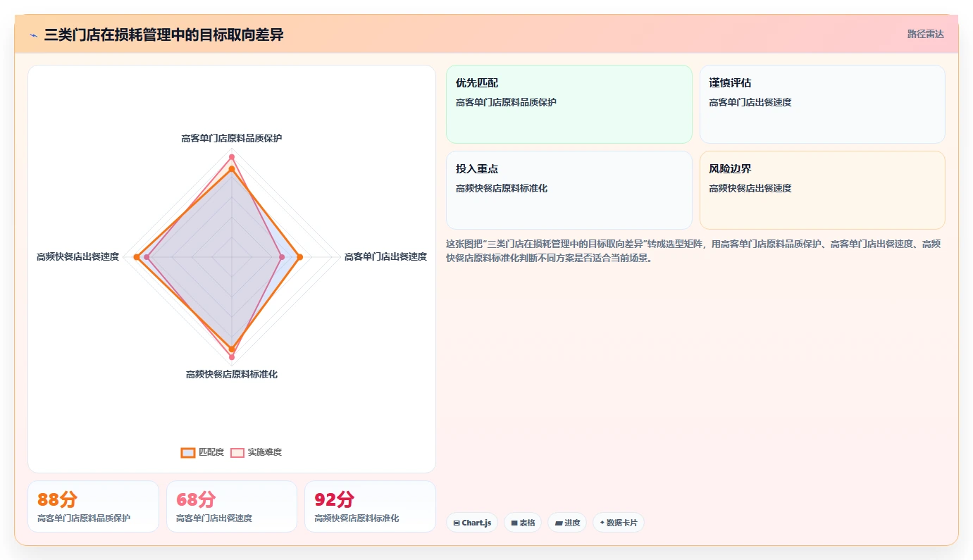Click 高频快餐店原料标准化 caption under 92分

click(x=357, y=518)
